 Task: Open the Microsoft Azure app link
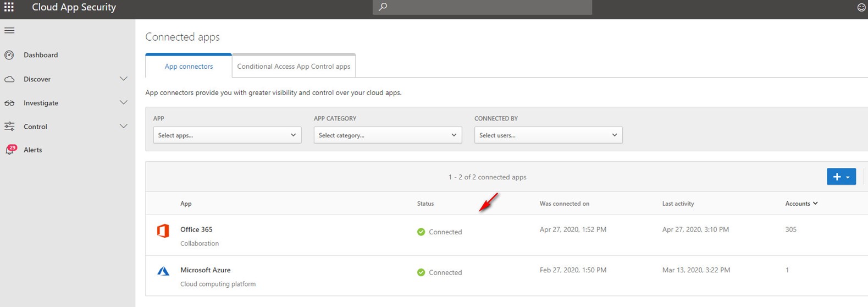[x=206, y=270]
